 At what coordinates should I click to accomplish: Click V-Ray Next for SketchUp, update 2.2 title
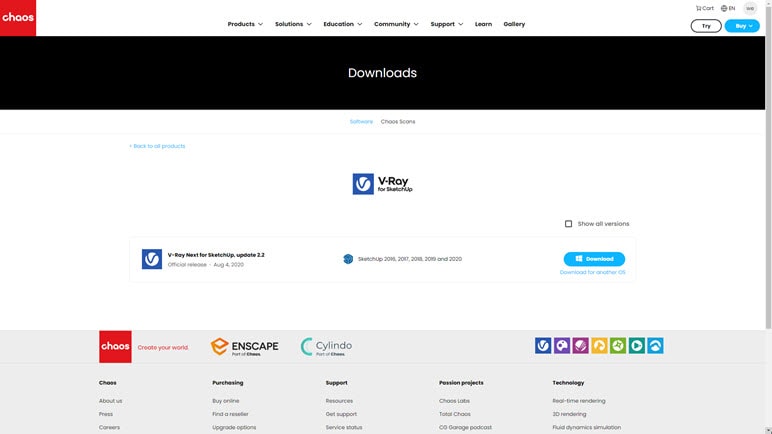click(216, 255)
